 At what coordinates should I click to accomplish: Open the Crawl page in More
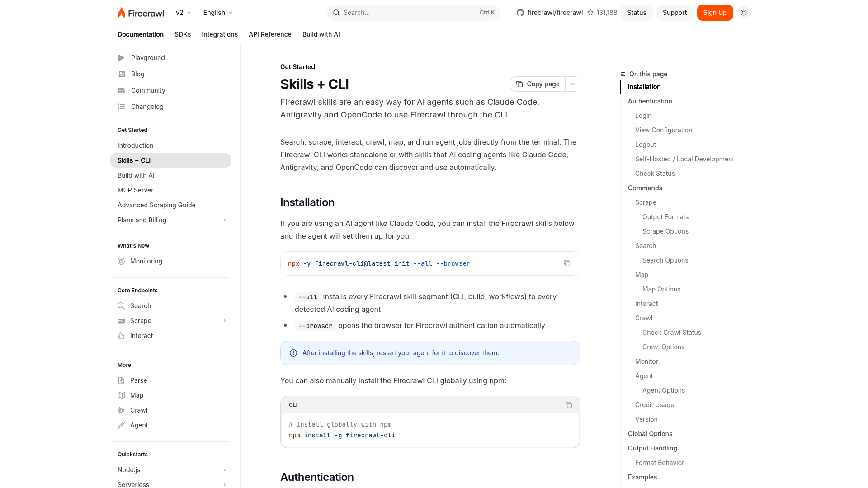coord(138,410)
